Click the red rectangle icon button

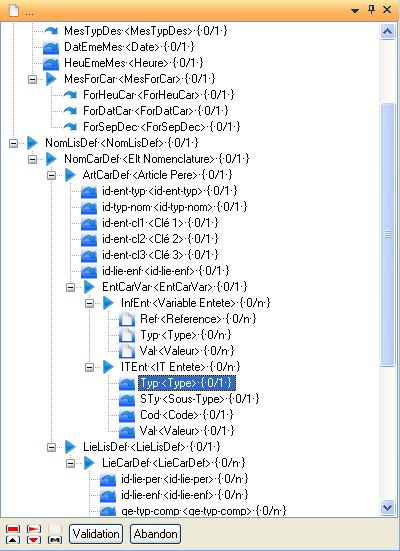pyautogui.click(x=13, y=529)
